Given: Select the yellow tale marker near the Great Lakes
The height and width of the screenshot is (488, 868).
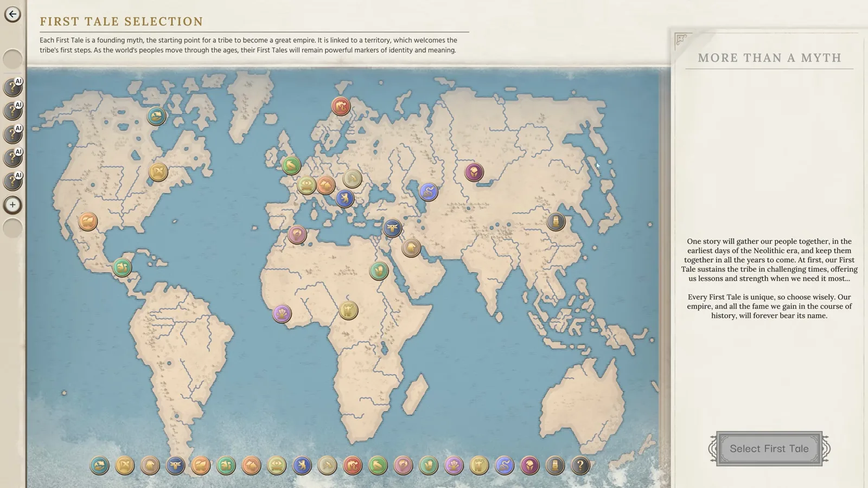Looking at the screenshot, I should [x=158, y=172].
